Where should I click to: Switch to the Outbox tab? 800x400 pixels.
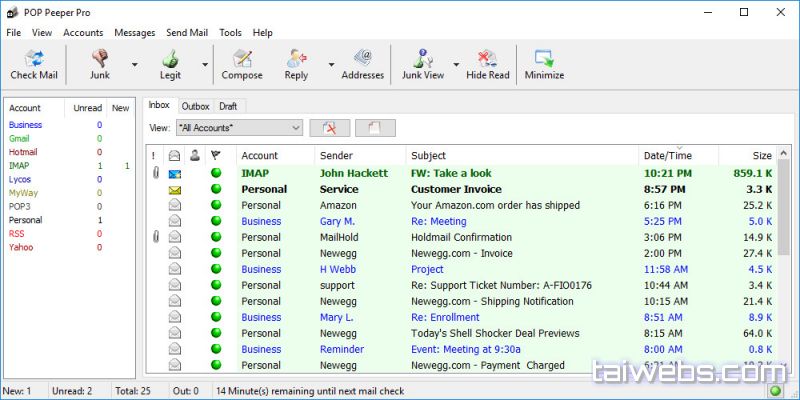[x=195, y=106]
